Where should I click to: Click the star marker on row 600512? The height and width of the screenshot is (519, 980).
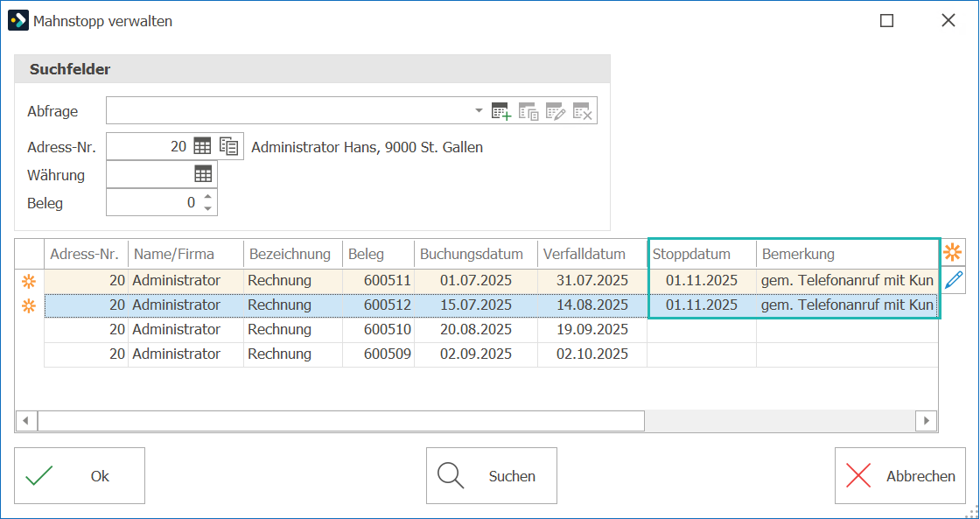point(29,306)
